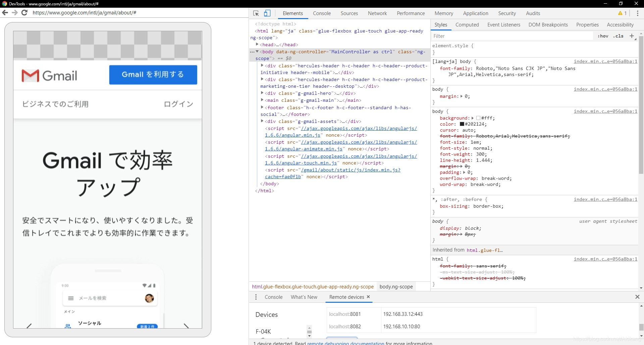Toggle the :hov element state button
Viewport: 644px width, 345px height.
point(603,36)
